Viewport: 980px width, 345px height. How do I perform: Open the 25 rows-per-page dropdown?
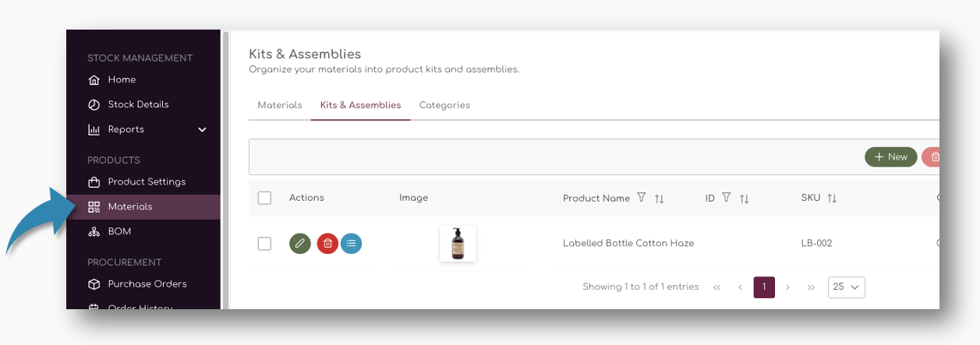coord(847,287)
